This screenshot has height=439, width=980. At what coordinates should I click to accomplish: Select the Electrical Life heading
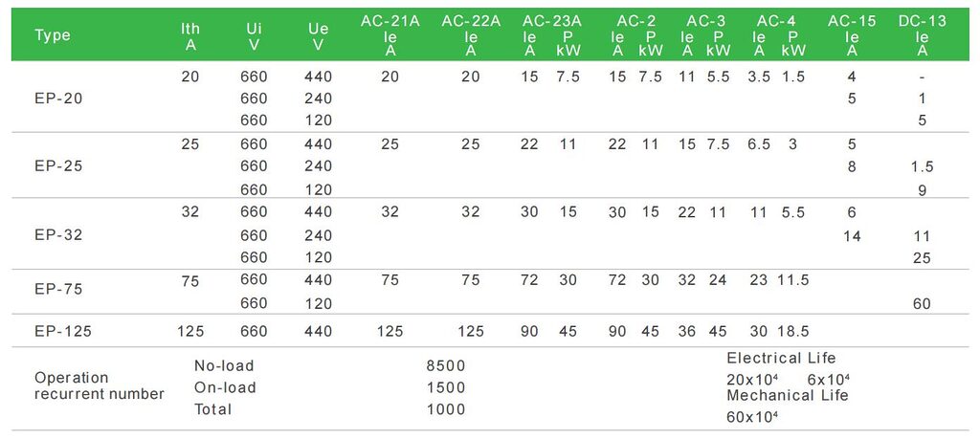point(781,358)
